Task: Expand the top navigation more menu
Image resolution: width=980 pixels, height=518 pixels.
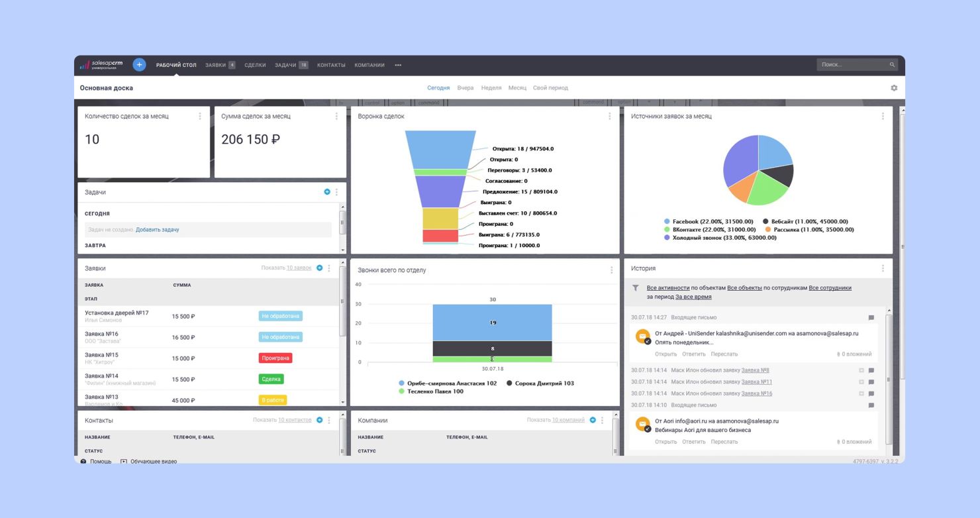Action: [x=398, y=65]
